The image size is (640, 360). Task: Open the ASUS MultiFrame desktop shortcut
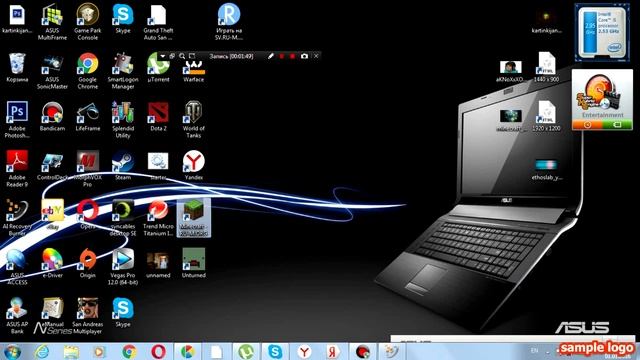[52, 21]
